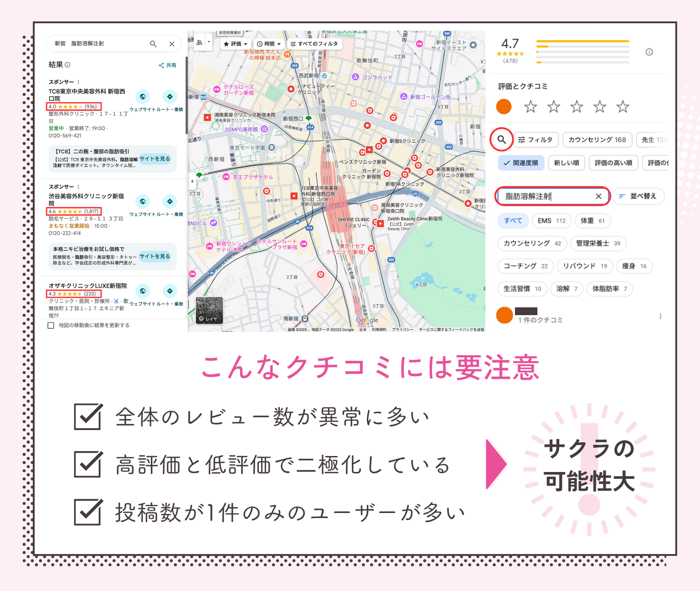Viewport: 700px width, 591px height.
Task: Click サイトを見る on the 本格ニキビ治療 ad card
Action: 155,256
